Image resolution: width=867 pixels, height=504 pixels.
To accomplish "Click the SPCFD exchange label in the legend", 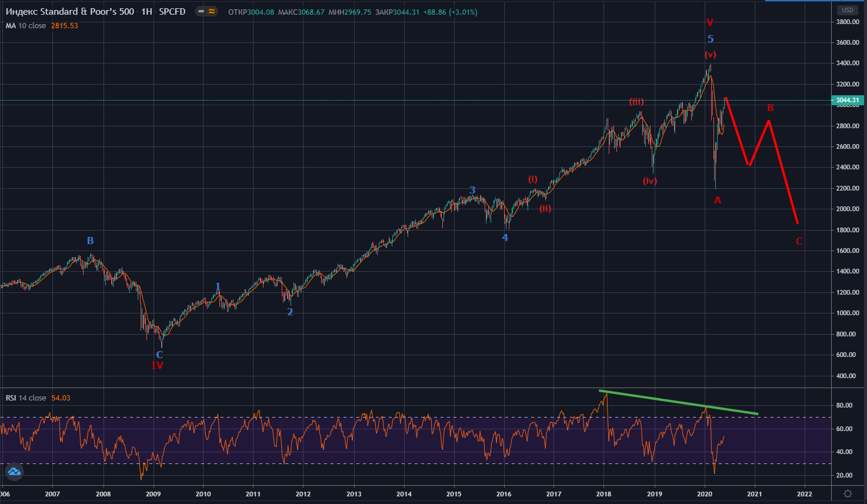I will 172,12.
